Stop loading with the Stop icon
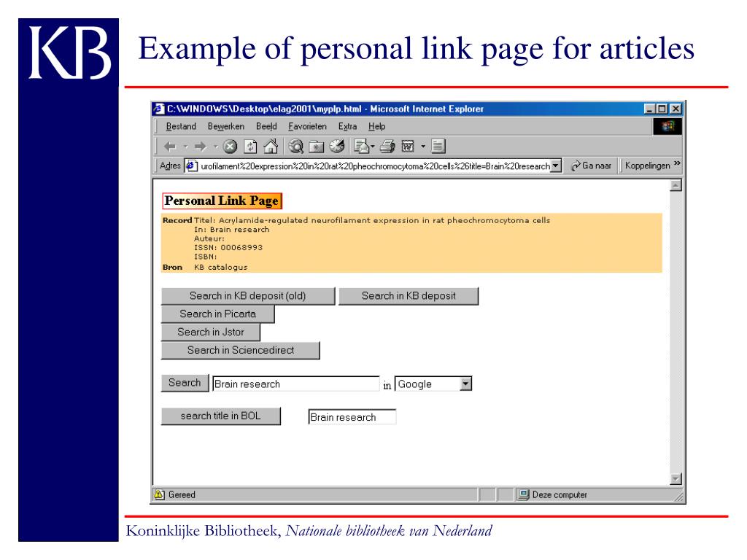The width and height of the screenshot is (747, 560). tap(230, 146)
